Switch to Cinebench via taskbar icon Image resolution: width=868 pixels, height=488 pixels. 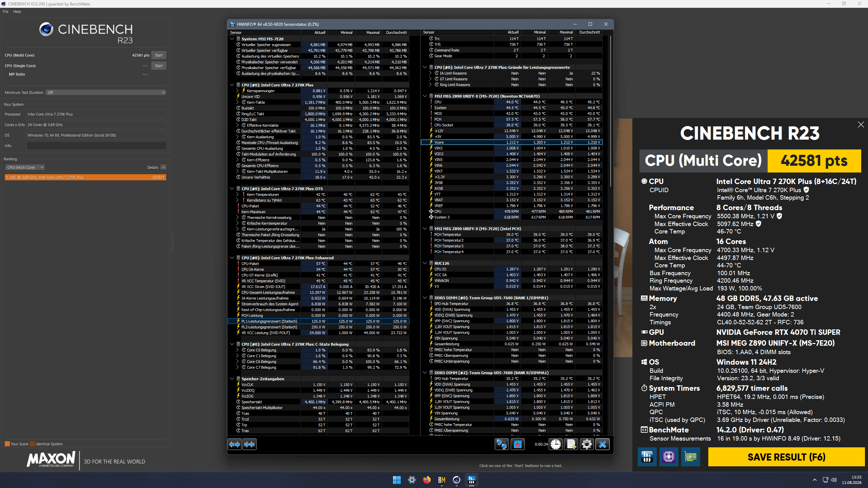tap(456, 480)
